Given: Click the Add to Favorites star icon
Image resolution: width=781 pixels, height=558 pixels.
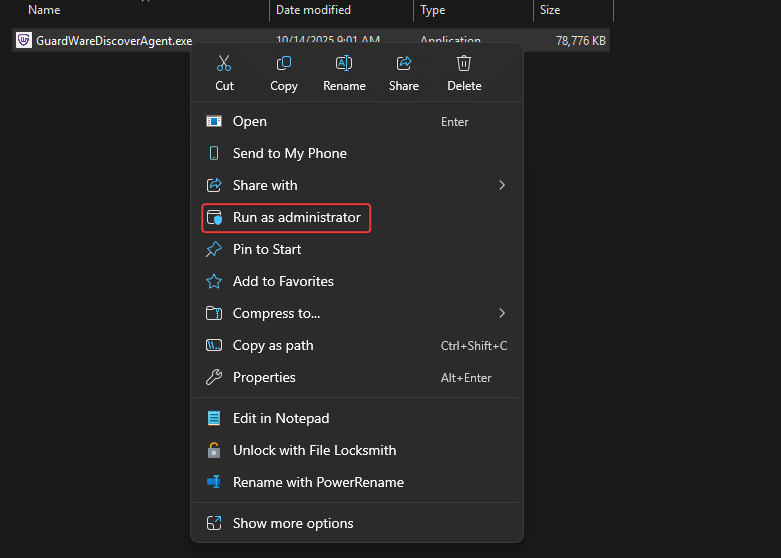Looking at the screenshot, I should pyautogui.click(x=213, y=281).
